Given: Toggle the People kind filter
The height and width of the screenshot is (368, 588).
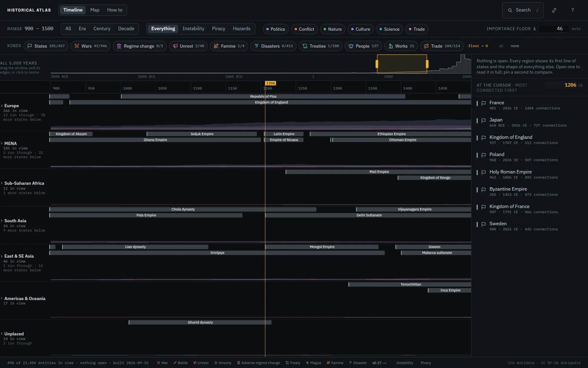Looking at the screenshot, I should pos(363,46).
